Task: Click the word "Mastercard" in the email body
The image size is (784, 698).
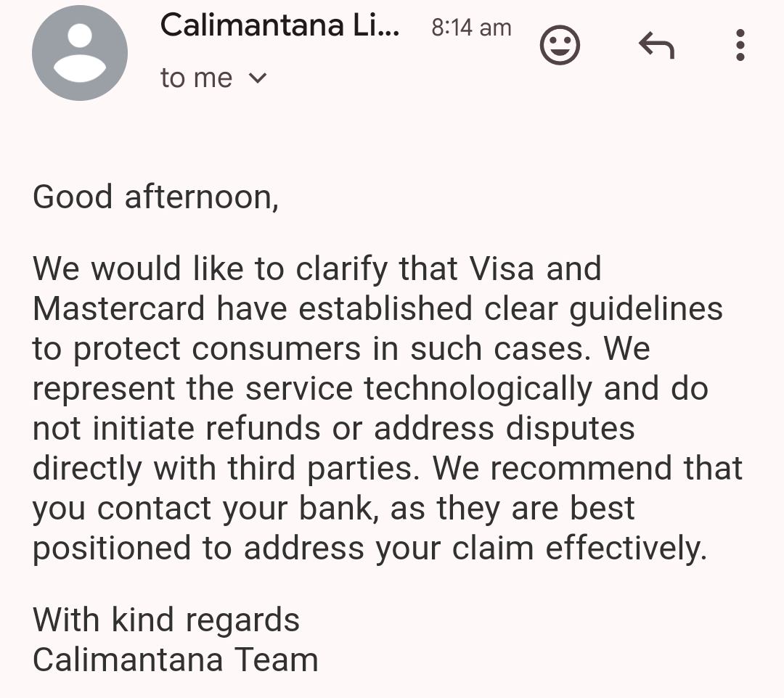Action: 120,309
